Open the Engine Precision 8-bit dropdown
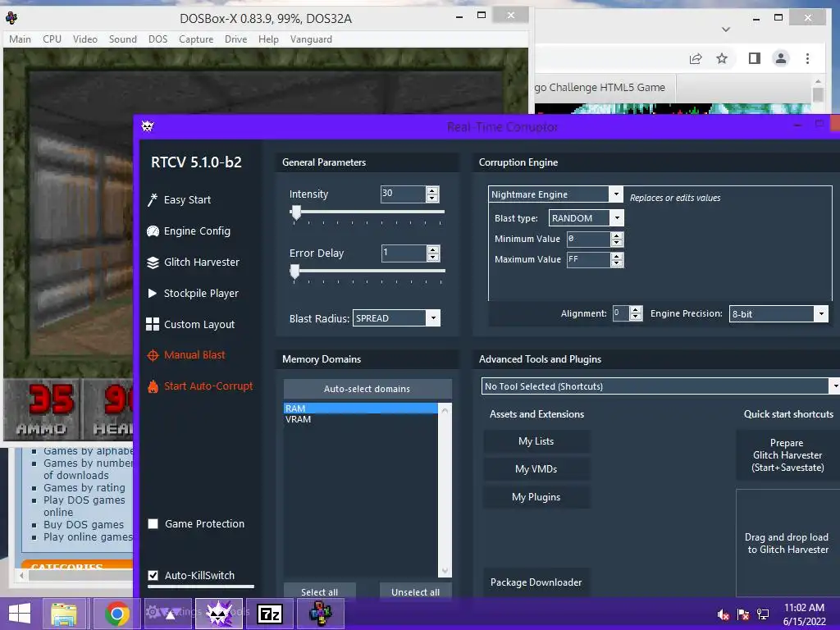Screen dimensions: 840x630 (x=821, y=314)
